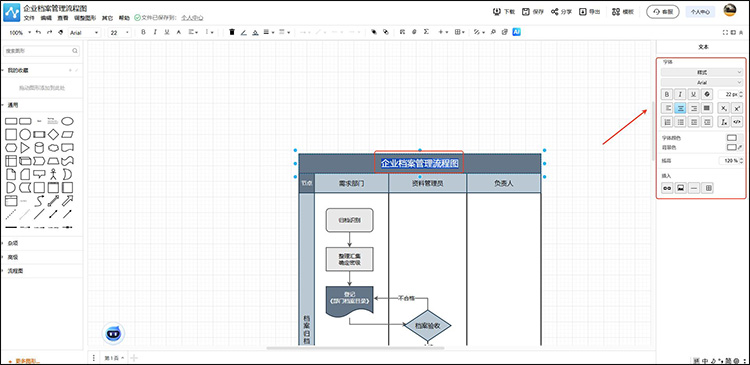Image resolution: width=750 pixels, height=365 pixels.
Task: Click the floating robot assistant icon
Action: click(x=113, y=333)
